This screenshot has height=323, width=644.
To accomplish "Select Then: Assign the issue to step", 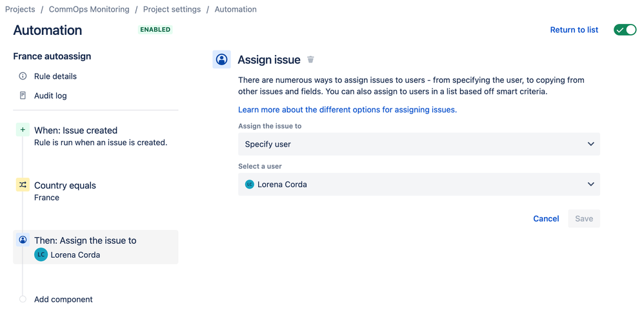I will coord(96,247).
